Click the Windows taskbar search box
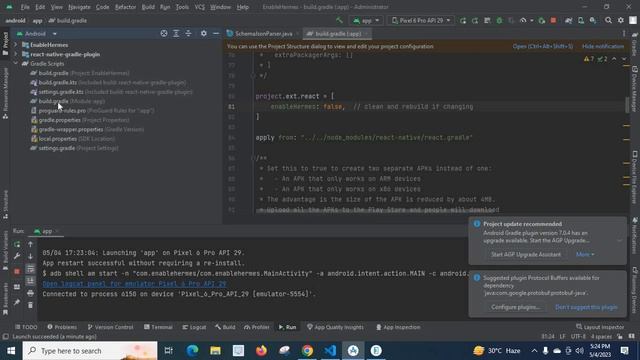 point(90,351)
